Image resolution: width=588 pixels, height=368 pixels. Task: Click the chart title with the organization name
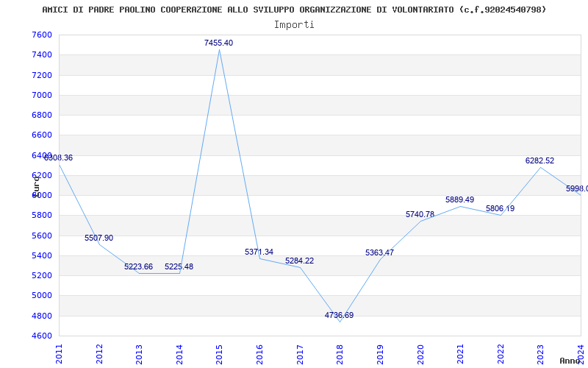click(294, 10)
